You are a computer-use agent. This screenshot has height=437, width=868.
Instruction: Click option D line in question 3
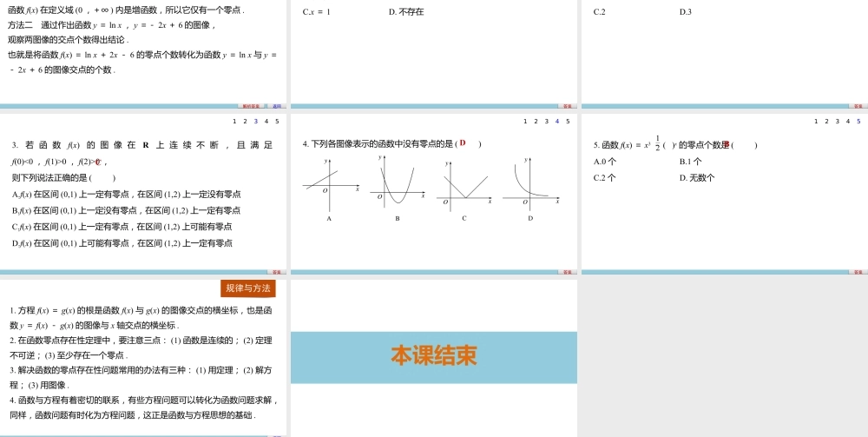[x=122, y=243]
